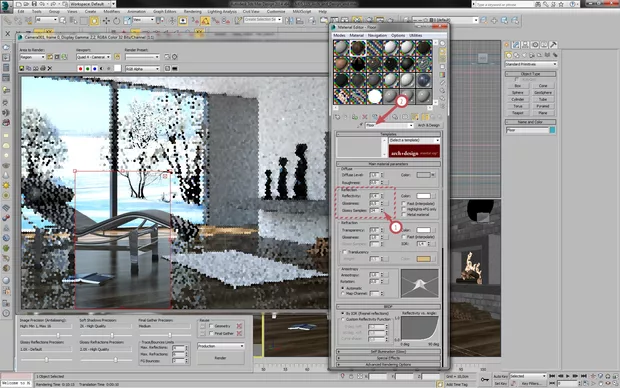Open Material Editor Utilities menu
This screenshot has width=620, height=388.
(415, 35)
